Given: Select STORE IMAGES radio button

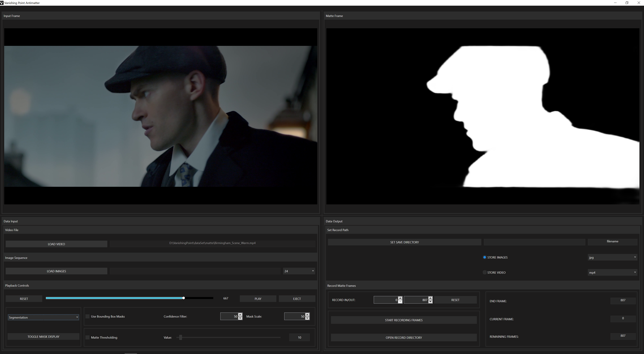Looking at the screenshot, I should 485,257.
